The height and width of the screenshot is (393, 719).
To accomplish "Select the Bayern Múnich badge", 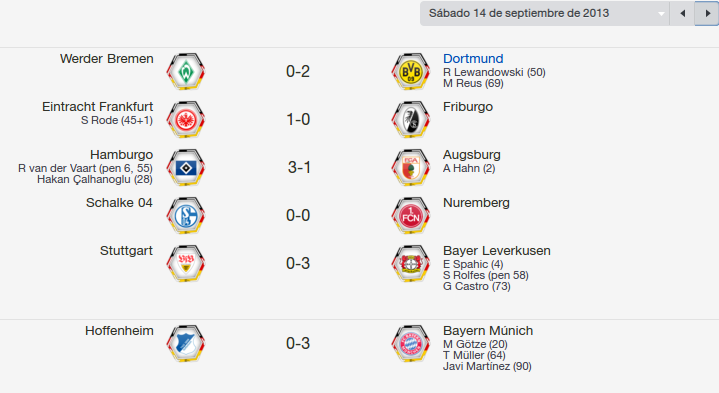I will coord(411,344).
